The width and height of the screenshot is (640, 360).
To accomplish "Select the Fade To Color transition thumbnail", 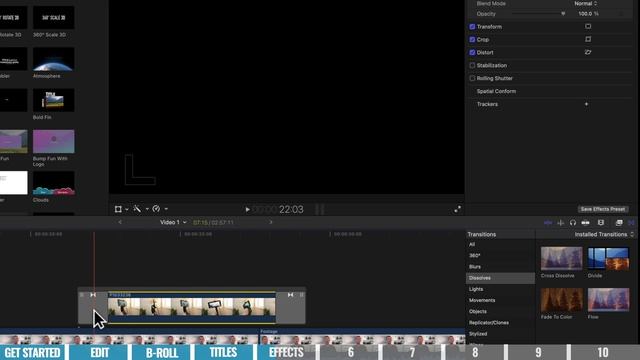I will pyautogui.click(x=562, y=300).
